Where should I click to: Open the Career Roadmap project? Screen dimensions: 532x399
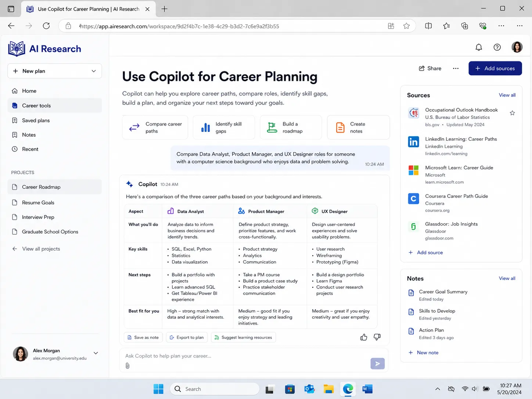[x=54, y=187]
